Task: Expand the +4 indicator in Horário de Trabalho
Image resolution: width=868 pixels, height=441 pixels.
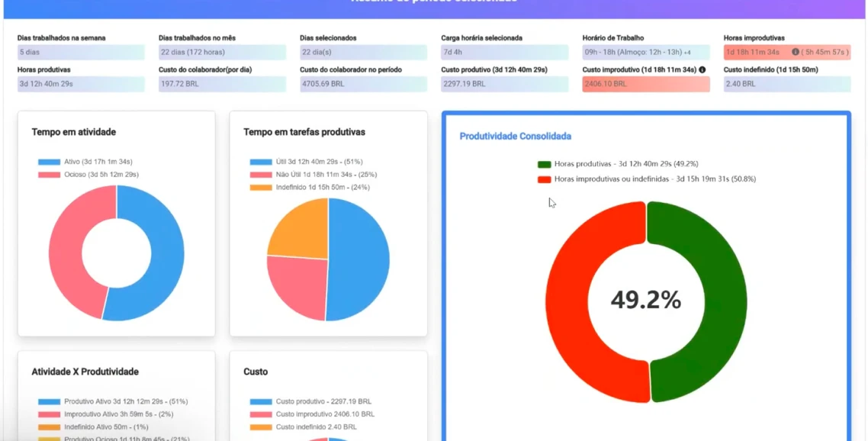Action: (x=687, y=53)
